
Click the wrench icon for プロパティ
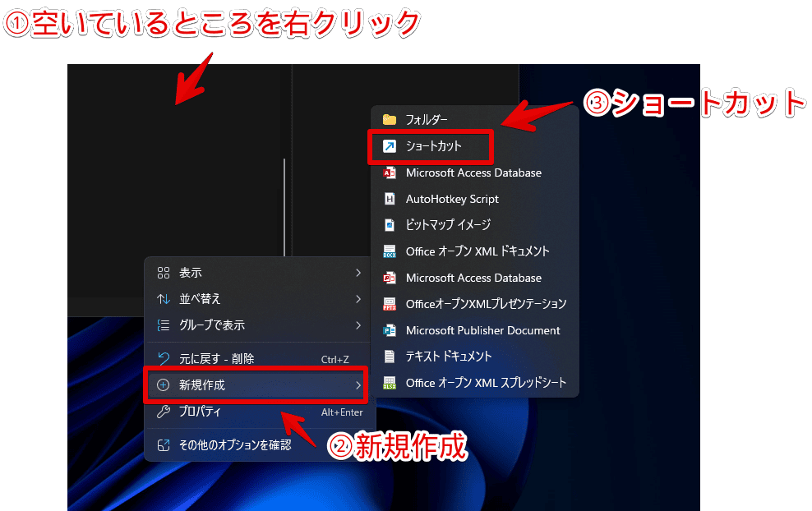click(x=164, y=412)
